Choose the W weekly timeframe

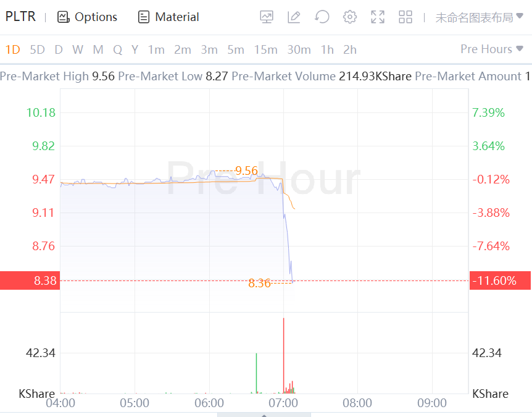pos(78,49)
